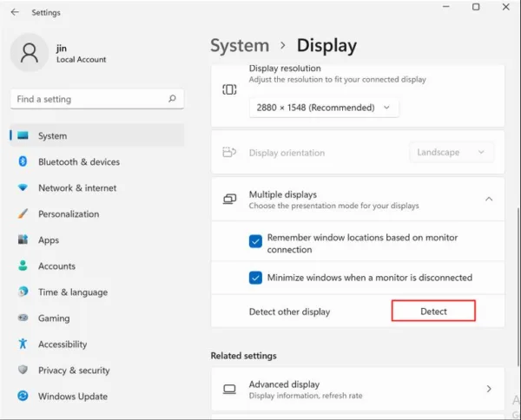Click the Bluetooth icon in sidebar

(x=23, y=161)
